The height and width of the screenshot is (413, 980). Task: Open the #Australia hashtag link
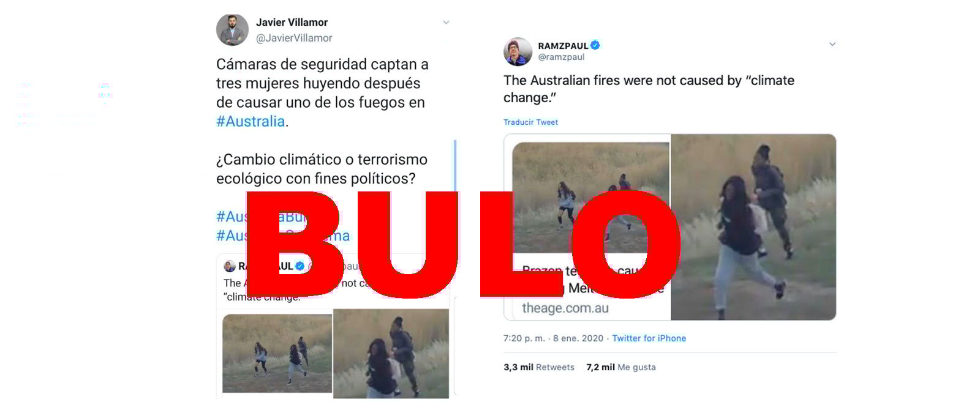[x=251, y=121]
